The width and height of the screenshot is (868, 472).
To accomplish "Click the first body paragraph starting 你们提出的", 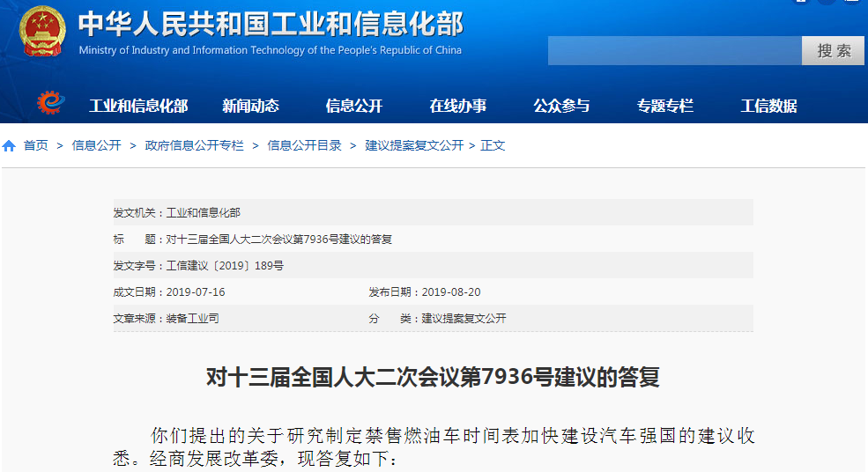I will (434, 447).
